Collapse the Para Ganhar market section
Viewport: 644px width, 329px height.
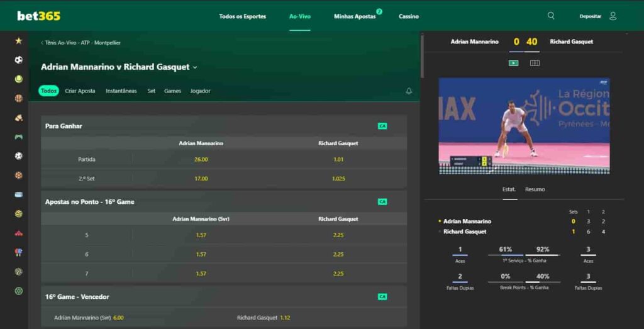(224, 126)
